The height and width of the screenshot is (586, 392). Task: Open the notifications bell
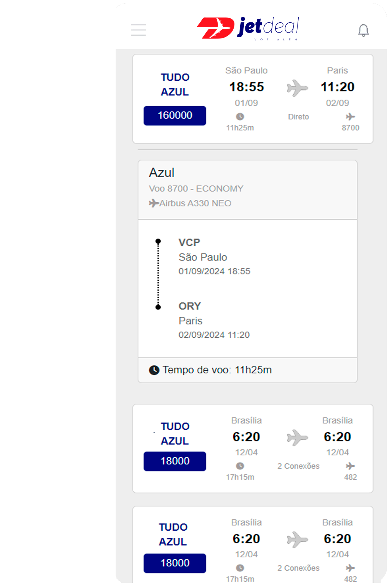pos(363,30)
